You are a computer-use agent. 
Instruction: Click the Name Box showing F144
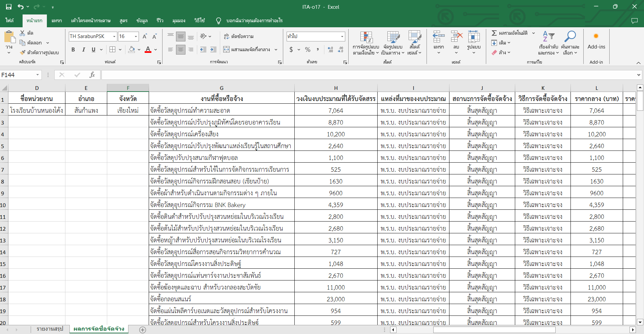tap(18, 75)
